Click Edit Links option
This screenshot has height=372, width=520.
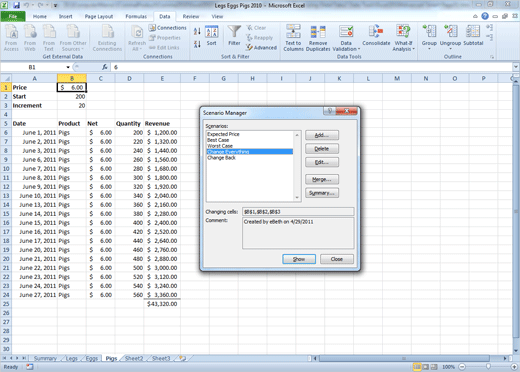(164, 48)
